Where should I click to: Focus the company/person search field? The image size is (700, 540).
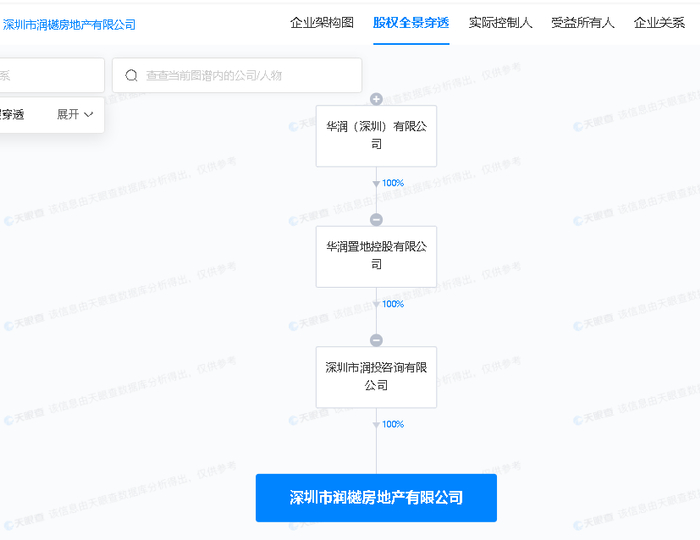[237, 75]
